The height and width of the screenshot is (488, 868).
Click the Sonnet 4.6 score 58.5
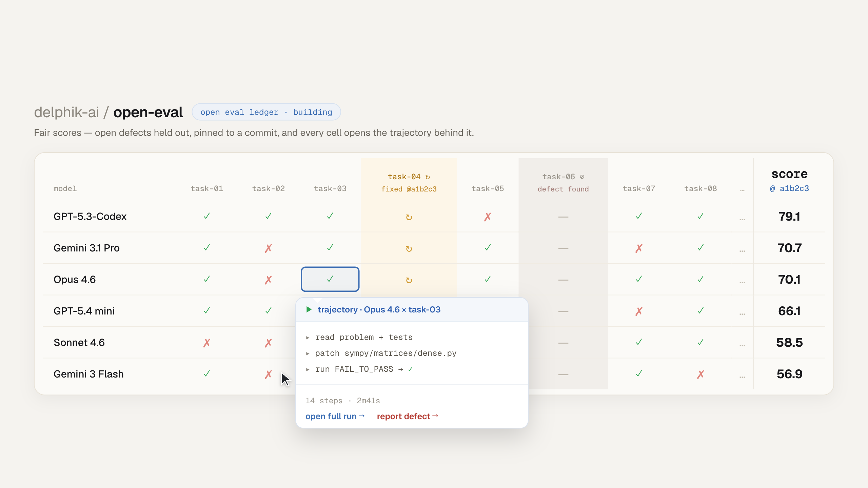(x=789, y=342)
